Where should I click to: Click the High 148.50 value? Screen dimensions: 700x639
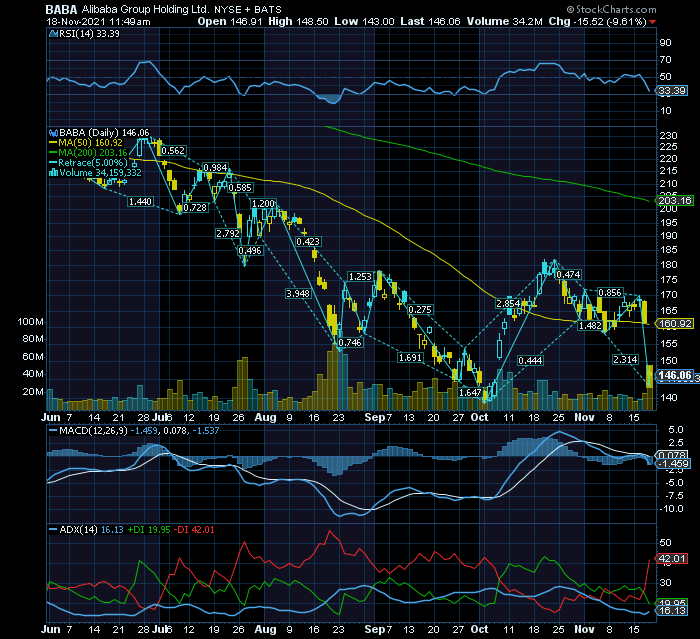point(298,21)
